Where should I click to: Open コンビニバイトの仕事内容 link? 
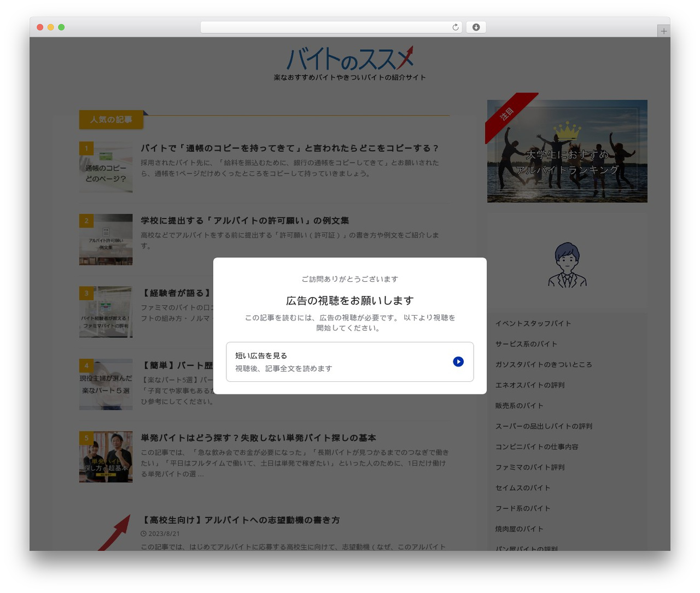click(536, 446)
